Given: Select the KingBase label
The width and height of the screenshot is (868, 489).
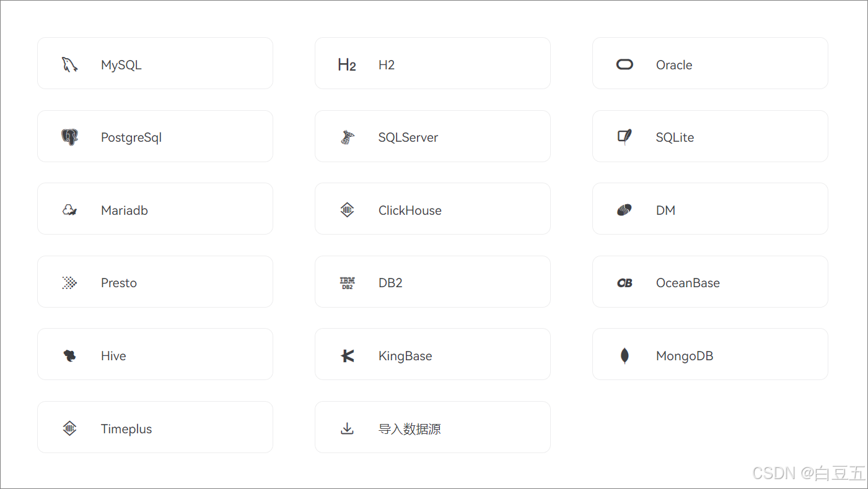Looking at the screenshot, I should pos(405,356).
